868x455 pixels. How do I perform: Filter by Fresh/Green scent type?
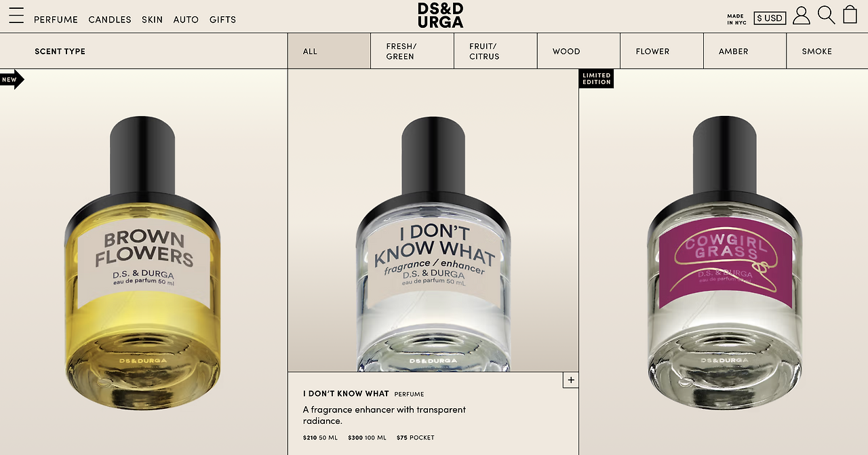point(412,52)
